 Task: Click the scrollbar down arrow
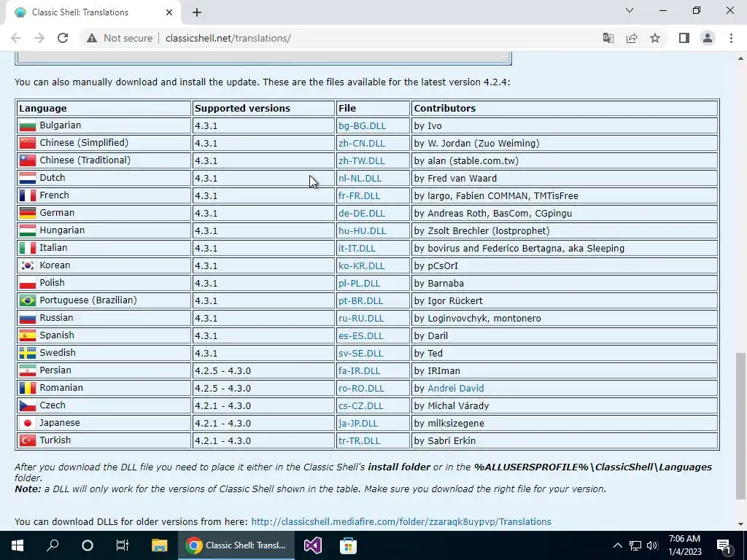pos(740,524)
